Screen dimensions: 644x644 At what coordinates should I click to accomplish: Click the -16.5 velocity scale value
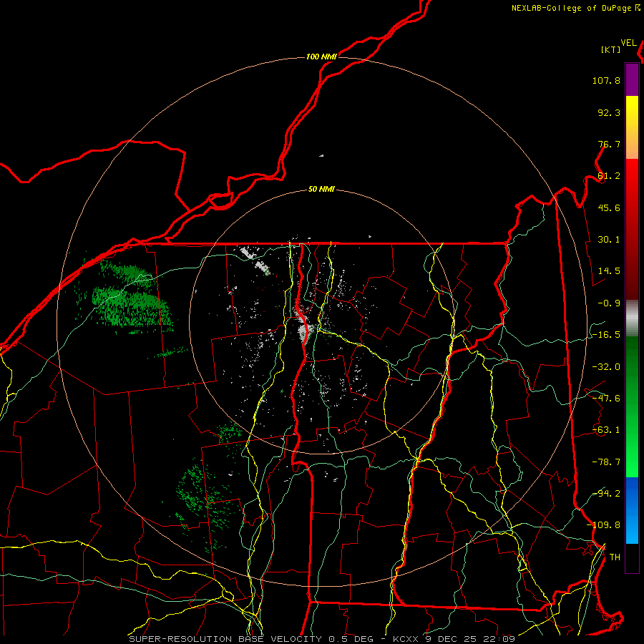pos(606,335)
